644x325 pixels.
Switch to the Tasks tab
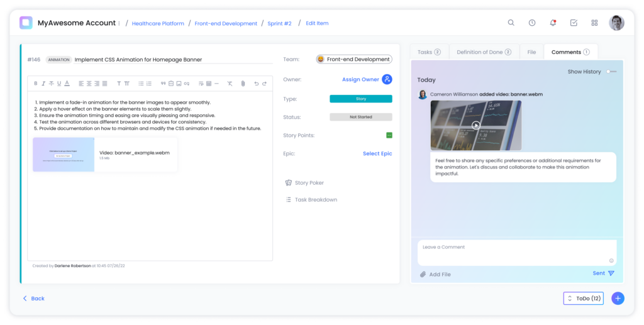point(428,52)
